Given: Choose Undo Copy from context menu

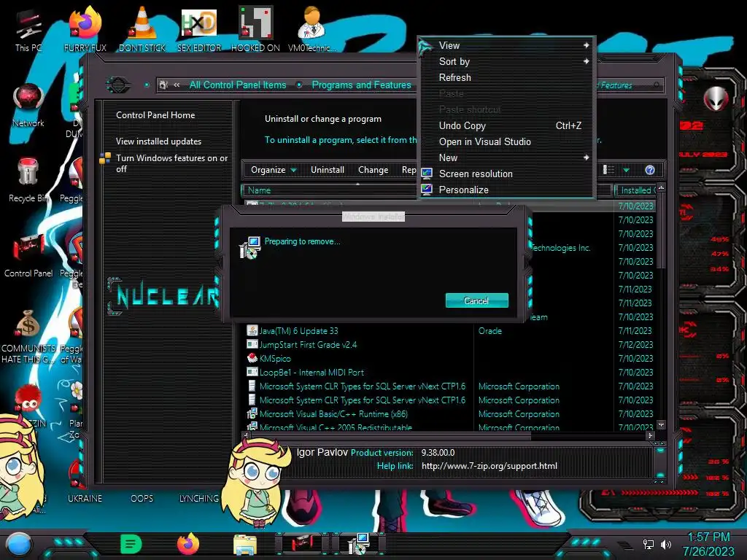Looking at the screenshot, I should [507, 125].
